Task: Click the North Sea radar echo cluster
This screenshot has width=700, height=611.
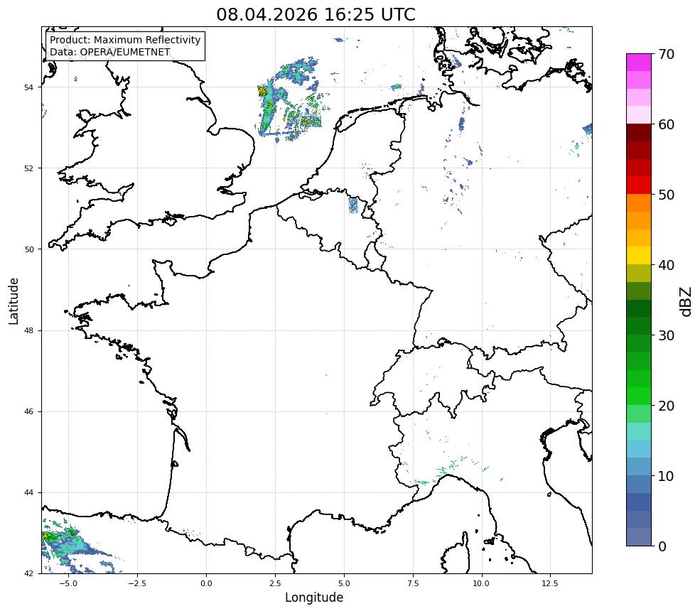Action: [289, 100]
